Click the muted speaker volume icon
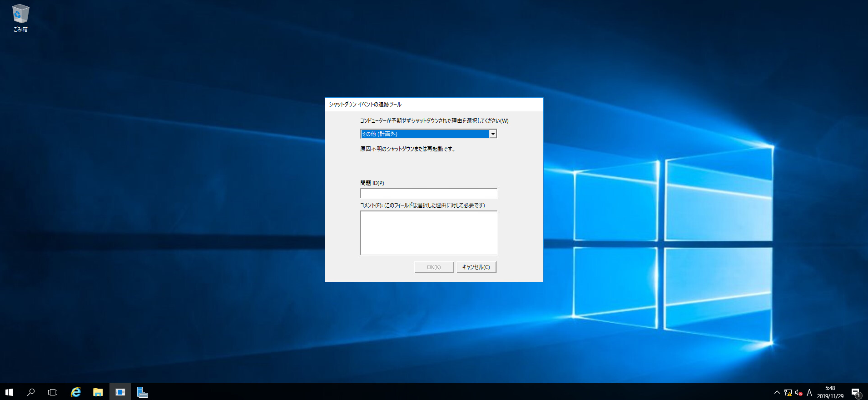Viewport: 868px width, 400px height. (x=799, y=392)
